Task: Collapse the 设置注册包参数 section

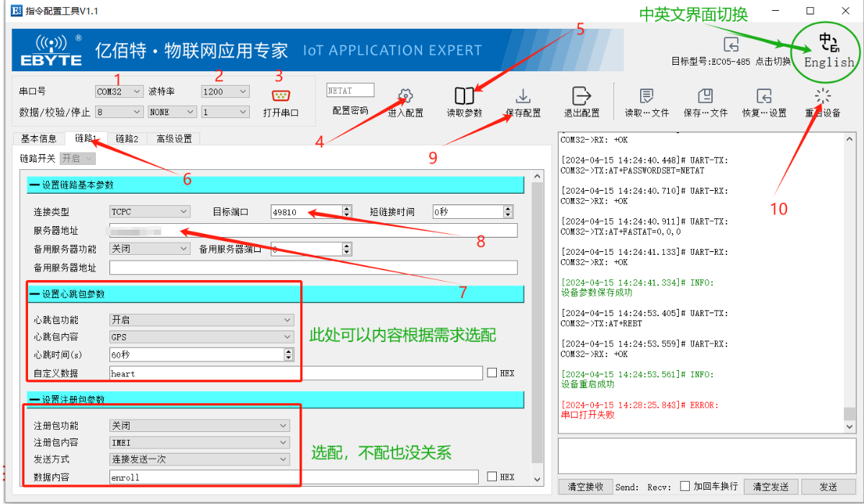Action: [34, 400]
